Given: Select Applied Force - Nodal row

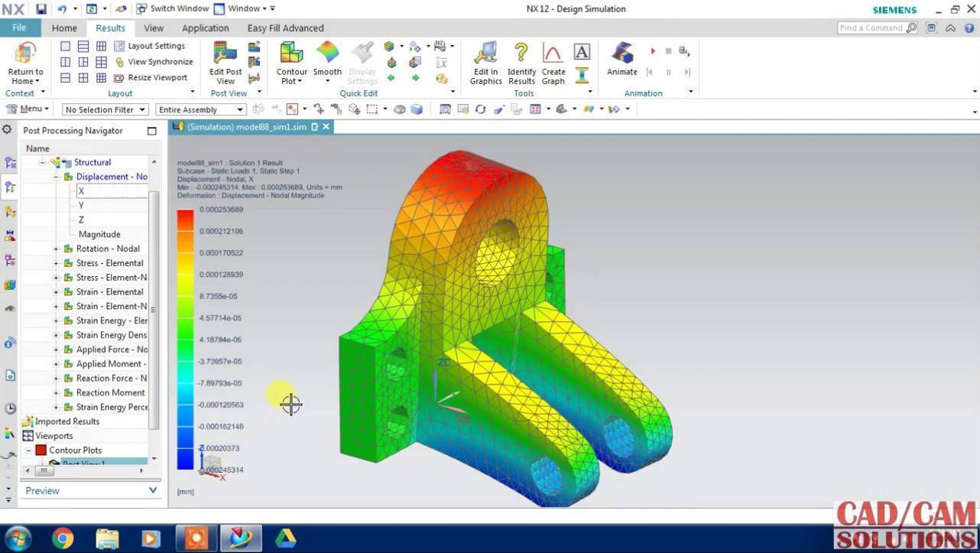Looking at the screenshot, I should 105,350.
